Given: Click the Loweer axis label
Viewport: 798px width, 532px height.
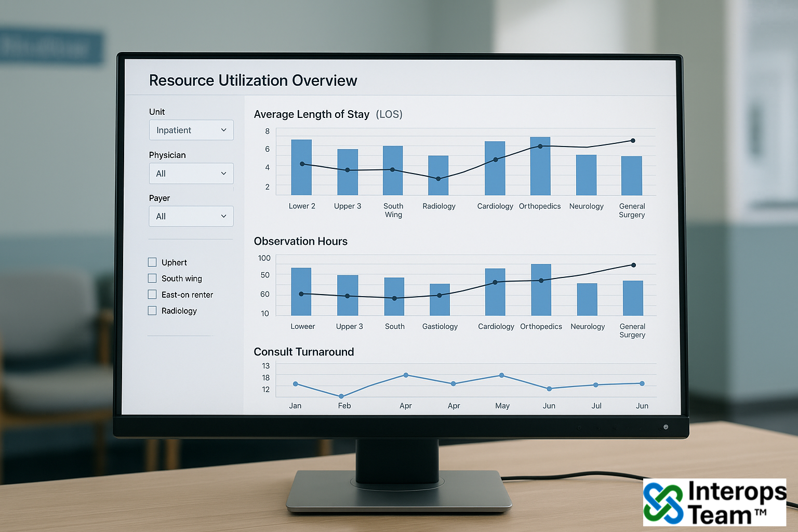Looking at the screenshot, I should (x=303, y=326).
